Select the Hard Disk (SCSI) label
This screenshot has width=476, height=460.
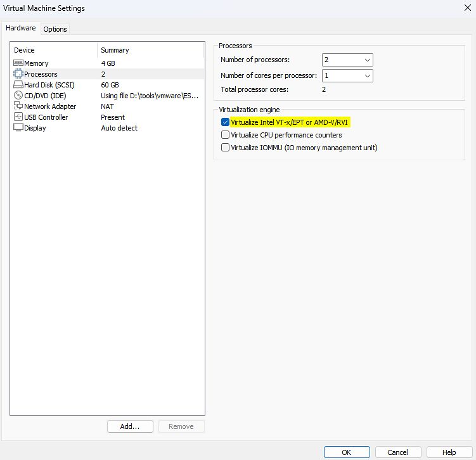49,85
